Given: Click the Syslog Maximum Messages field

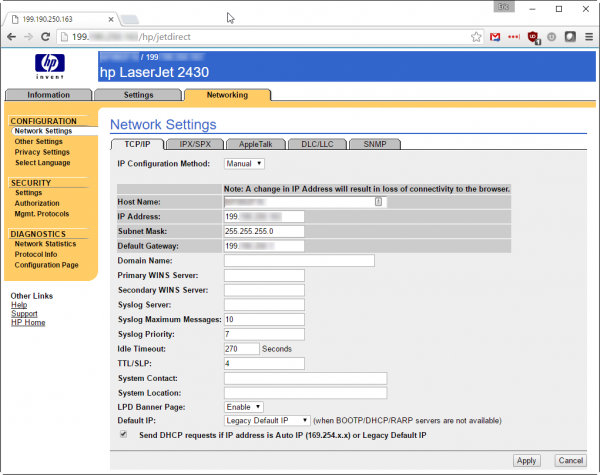Looking at the screenshot, I should click(x=264, y=320).
